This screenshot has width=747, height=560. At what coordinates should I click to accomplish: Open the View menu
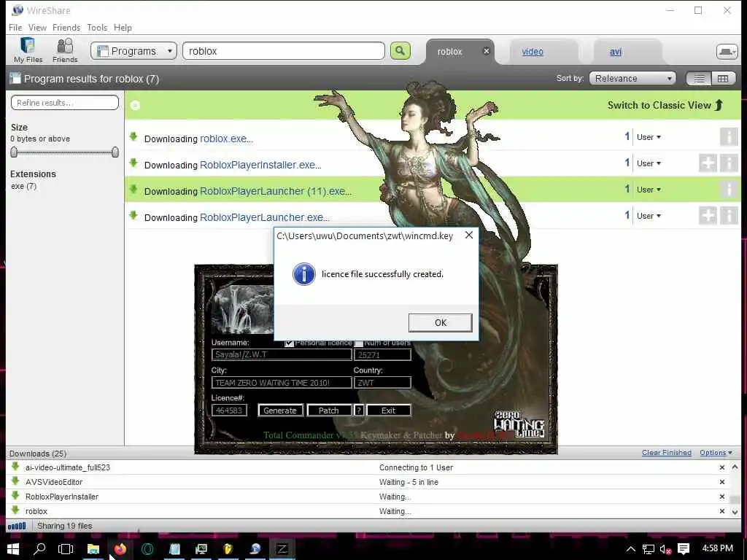point(37,28)
